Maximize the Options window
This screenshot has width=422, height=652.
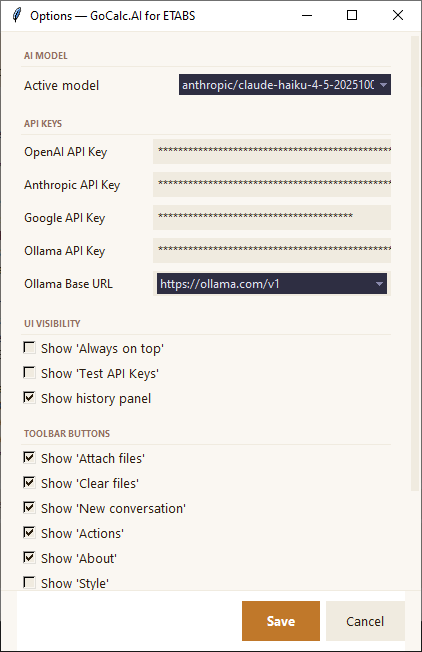pos(352,15)
